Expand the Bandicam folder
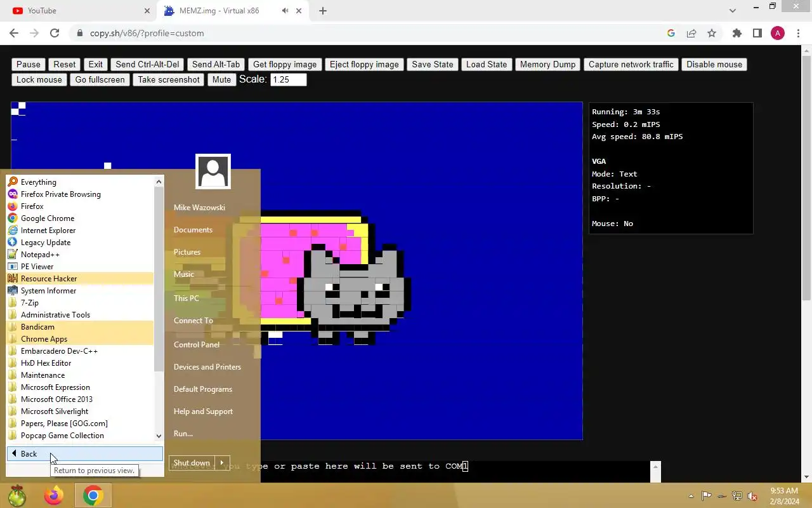The image size is (812, 508). 80,327
